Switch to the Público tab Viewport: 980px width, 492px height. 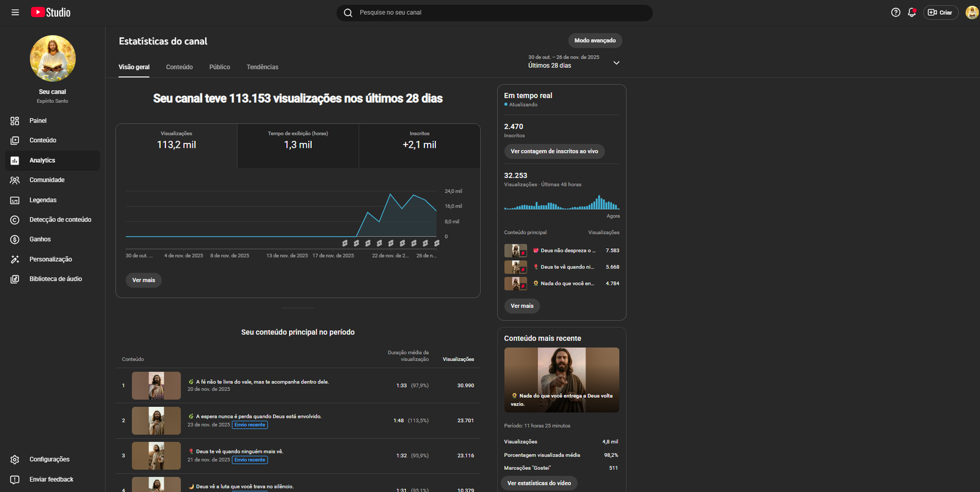(x=219, y=67)
